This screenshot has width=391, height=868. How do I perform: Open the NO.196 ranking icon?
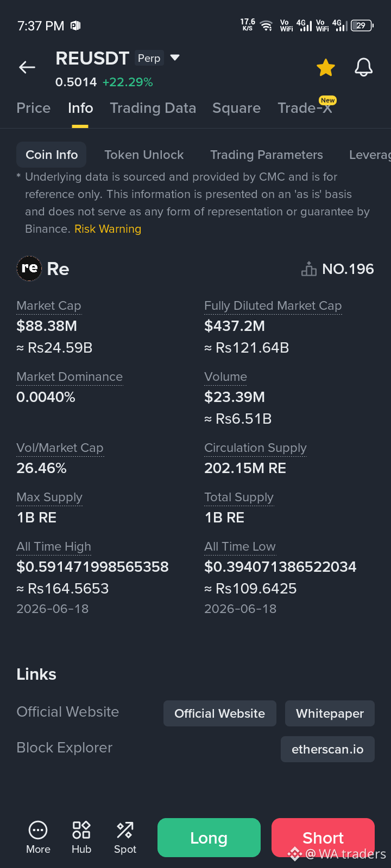tap(309, 269)
